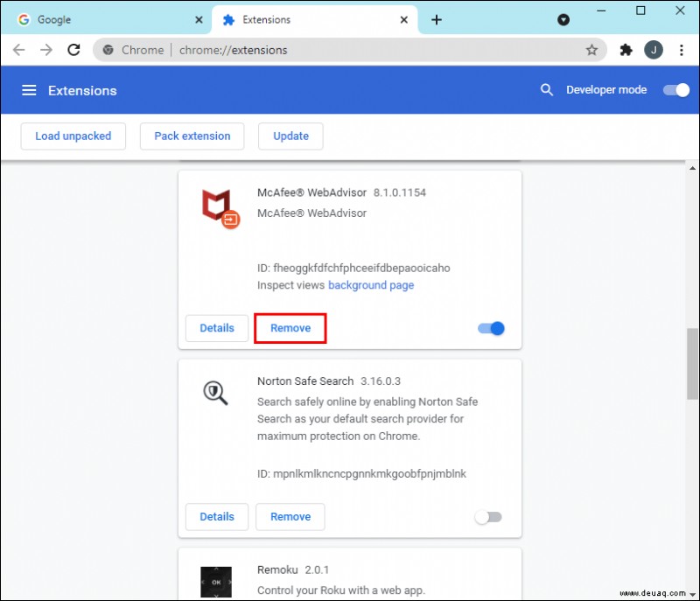Click the chrome://extensions address bar
700x601 pixels.
pos(349,50)
